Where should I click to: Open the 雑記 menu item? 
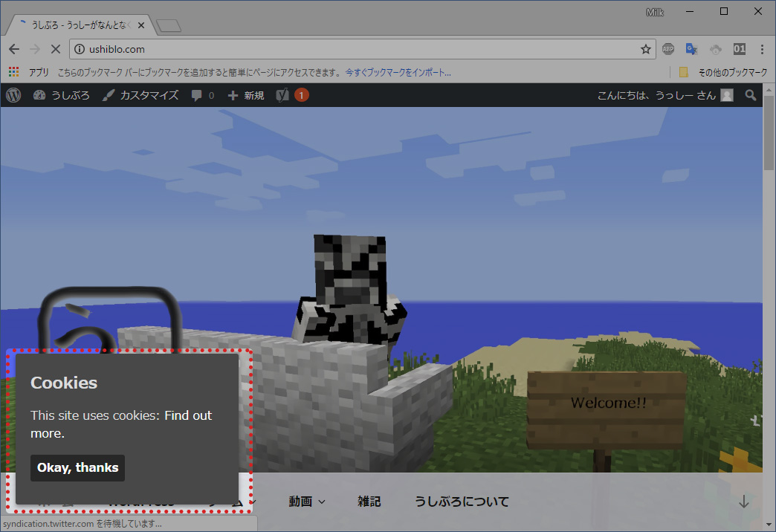pyautogui.click(x=369, y=502)
